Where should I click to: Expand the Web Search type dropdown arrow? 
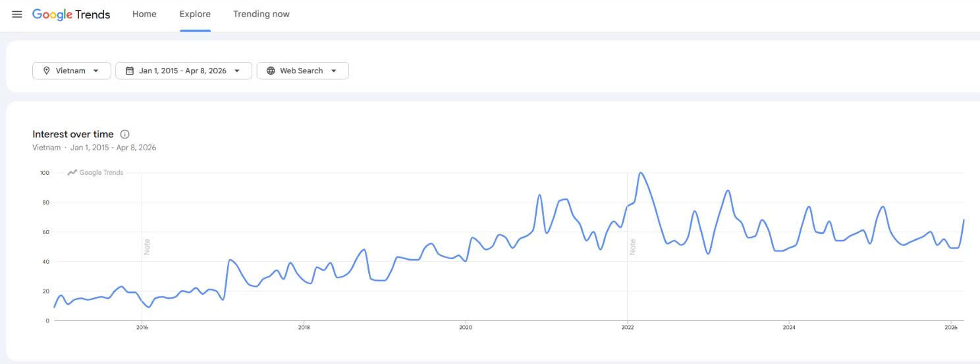tap(334, 71)
